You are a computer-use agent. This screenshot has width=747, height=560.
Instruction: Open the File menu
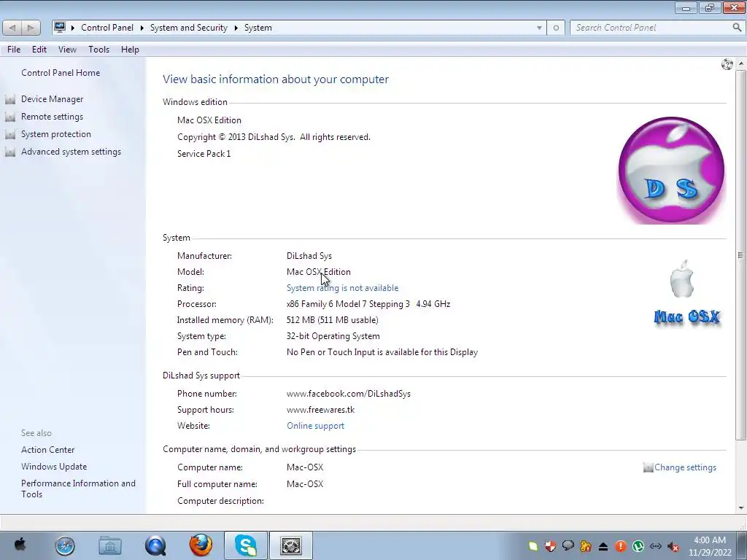pos(14,50)
